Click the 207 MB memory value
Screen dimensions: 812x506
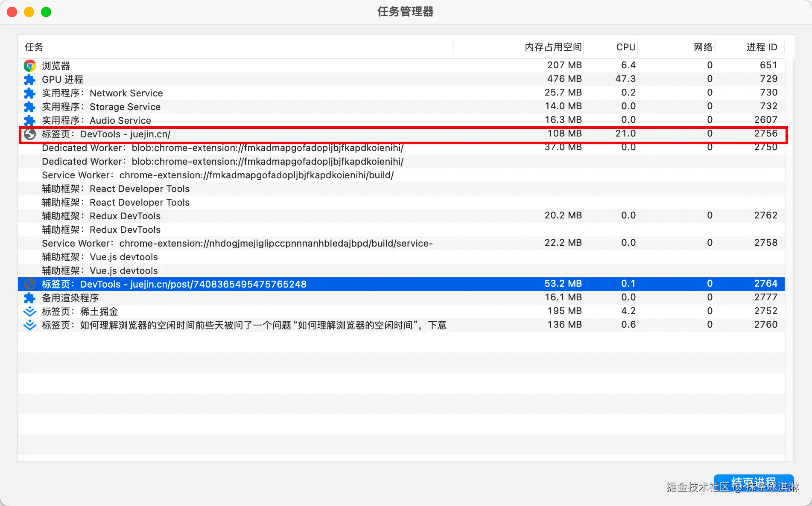click(x=564, y=65)
